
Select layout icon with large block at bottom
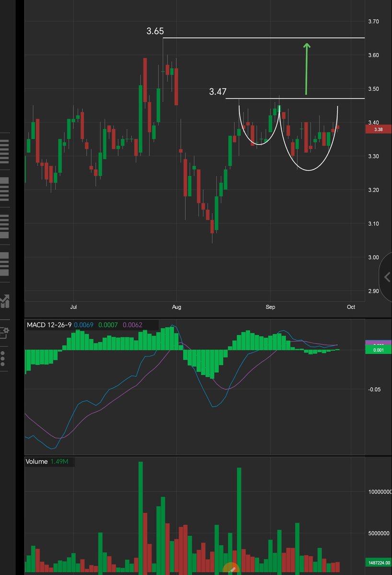(x=4, y=226)
